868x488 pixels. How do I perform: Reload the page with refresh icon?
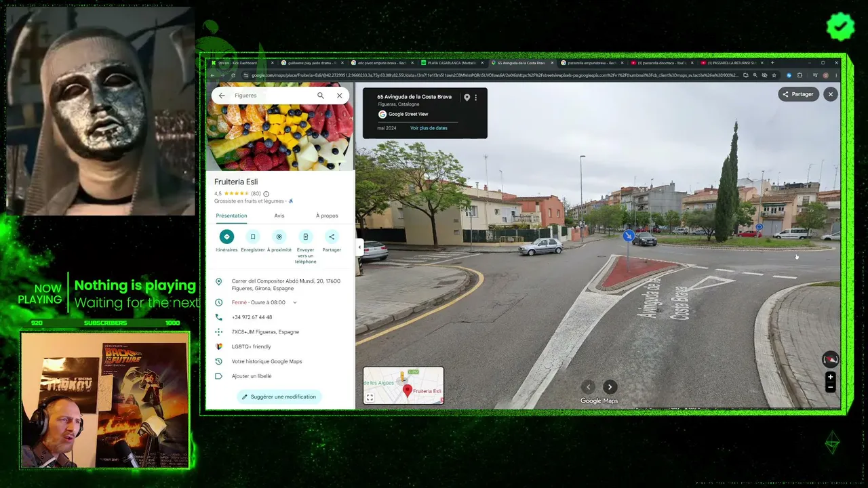point(233,75)
